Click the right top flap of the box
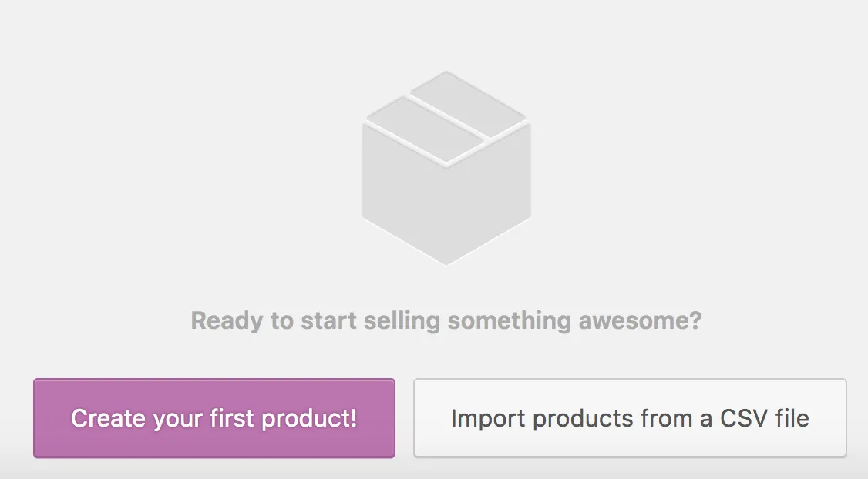Image resolution: width=868 pixels, height=479 pixels. (469, 104)
